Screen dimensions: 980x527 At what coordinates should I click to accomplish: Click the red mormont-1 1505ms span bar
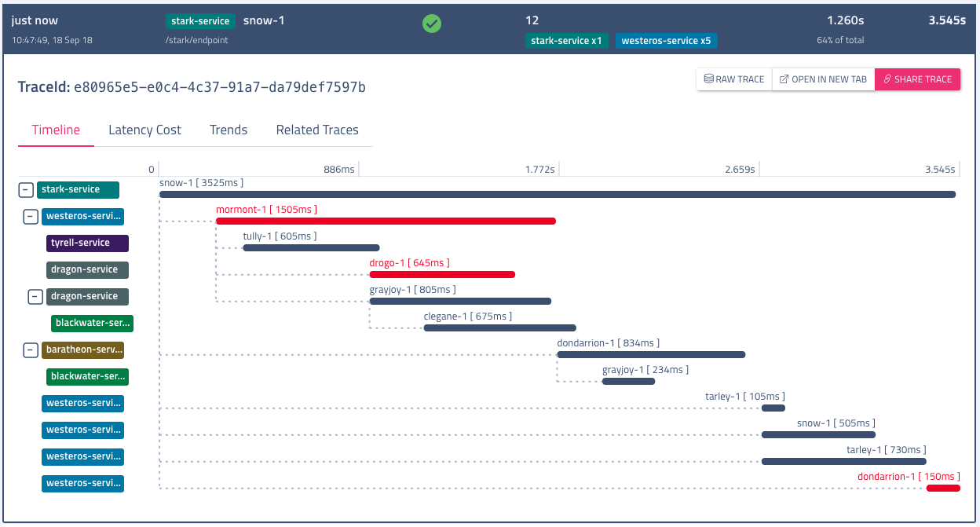(386, 221)
